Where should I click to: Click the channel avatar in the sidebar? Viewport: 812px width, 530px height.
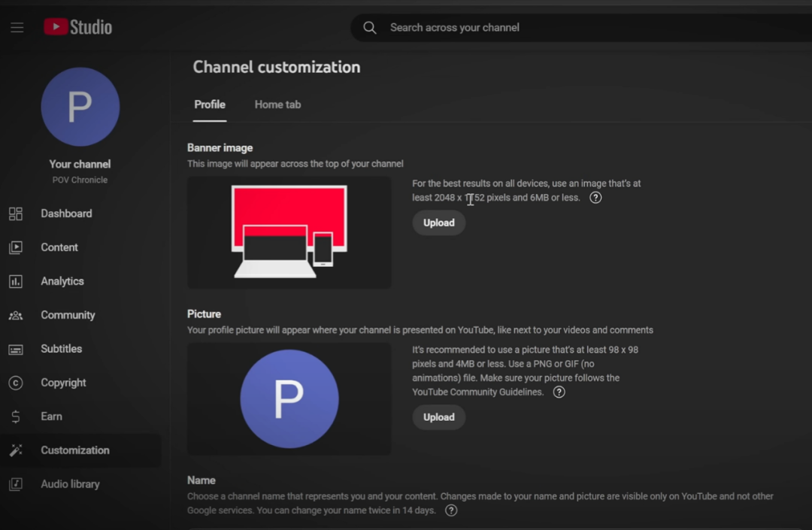tap(80, 107)
